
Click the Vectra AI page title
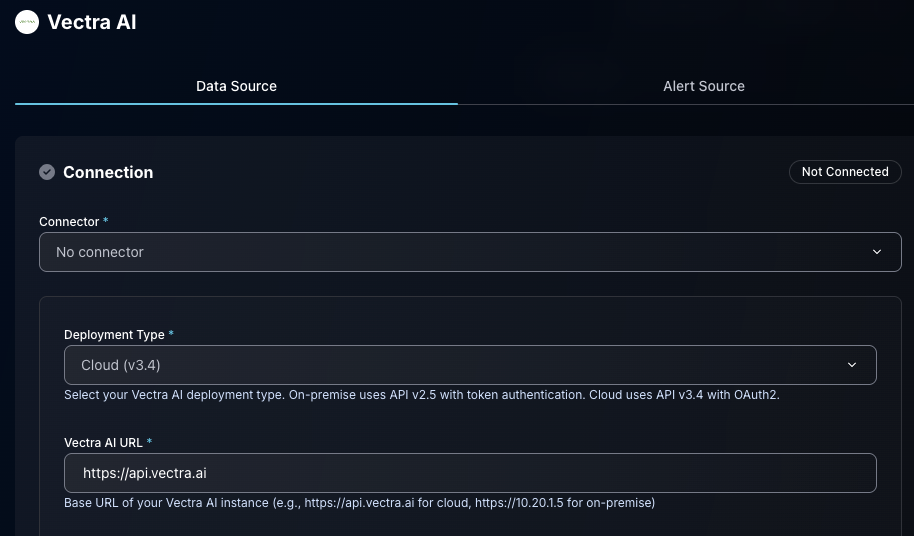(x=91, y=22)
